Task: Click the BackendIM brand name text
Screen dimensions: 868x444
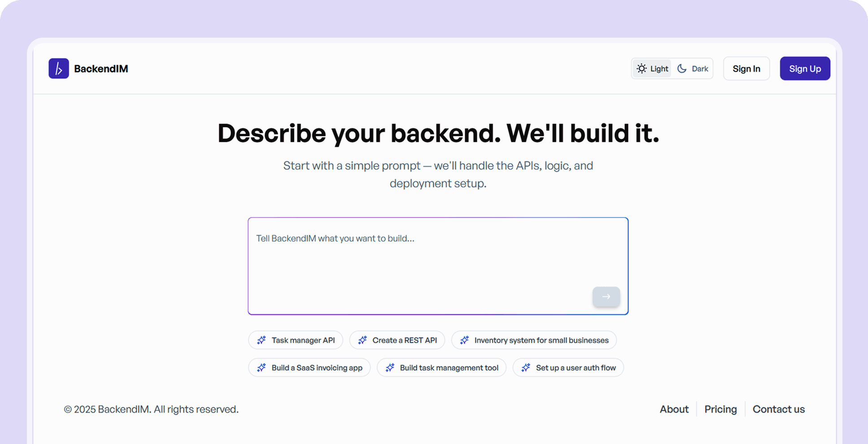Action: pos(101,69)
